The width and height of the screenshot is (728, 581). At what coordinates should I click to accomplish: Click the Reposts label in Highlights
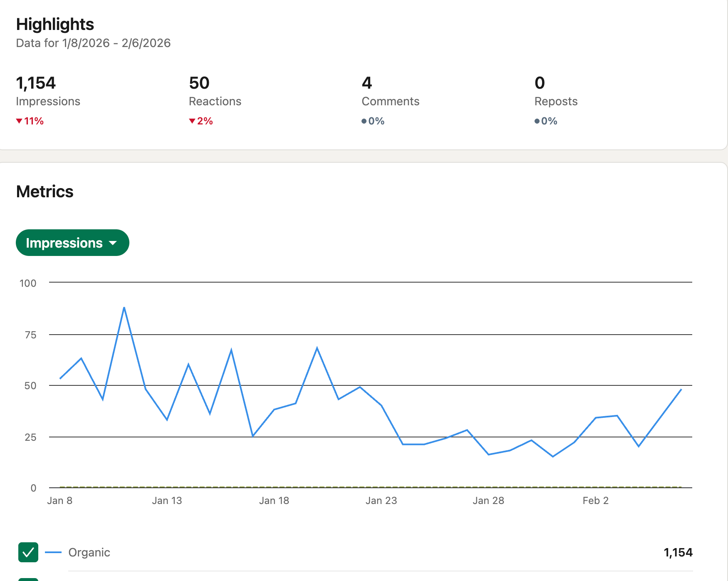(556, 102)
